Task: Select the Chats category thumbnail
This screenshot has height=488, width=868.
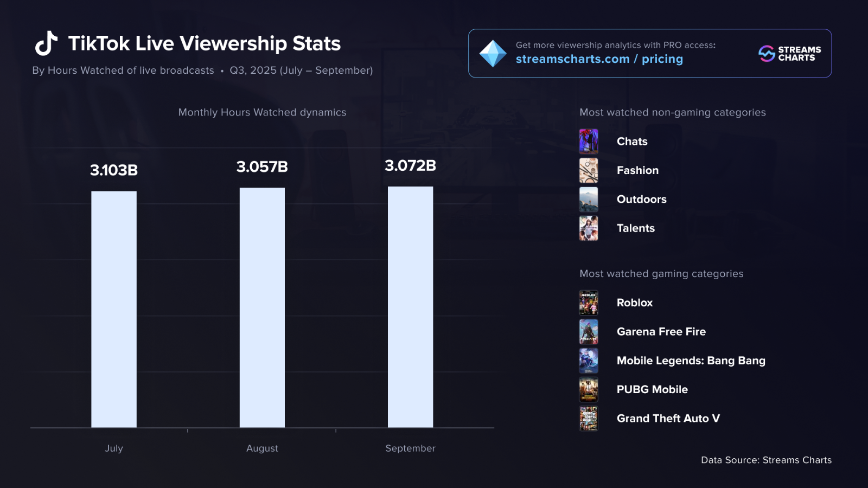Action: click(x=589, y=142)
